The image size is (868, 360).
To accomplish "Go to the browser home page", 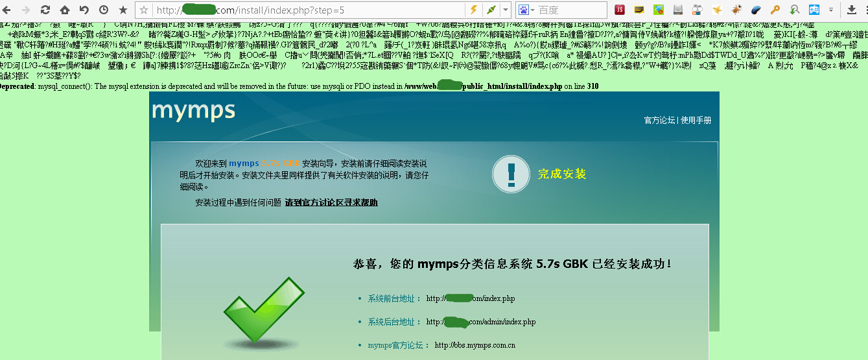I will 64,10.
